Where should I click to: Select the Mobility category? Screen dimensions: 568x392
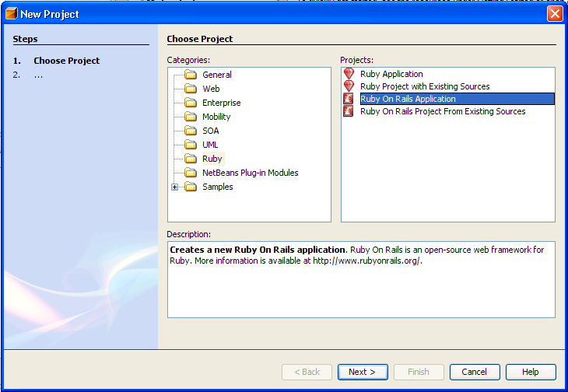point(216,117)
